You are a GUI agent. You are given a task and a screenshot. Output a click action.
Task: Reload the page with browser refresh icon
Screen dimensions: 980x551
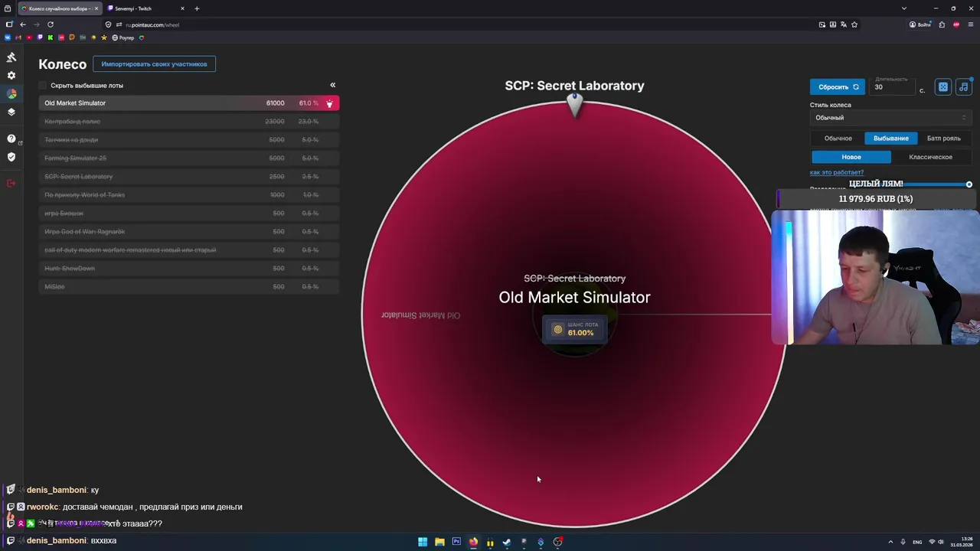point(51,24)
